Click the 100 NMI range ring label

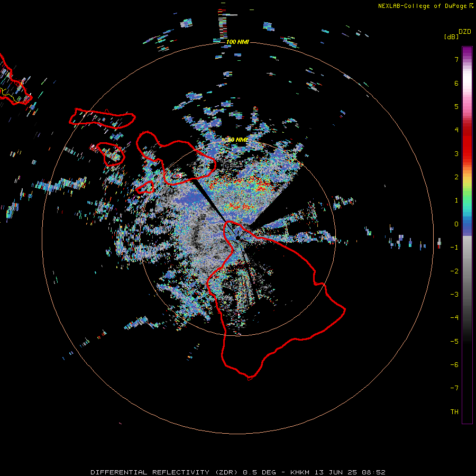(x=237, y=42)
